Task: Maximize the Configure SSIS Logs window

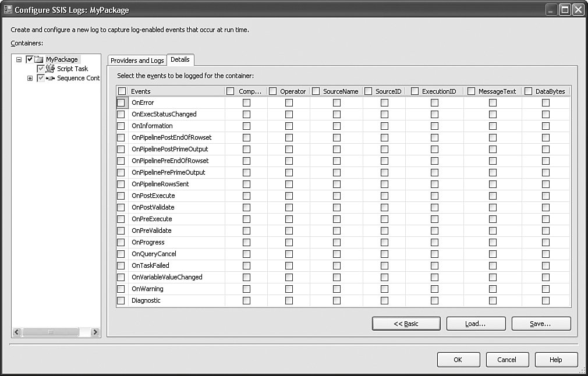Action: click(x=565, y=9)
